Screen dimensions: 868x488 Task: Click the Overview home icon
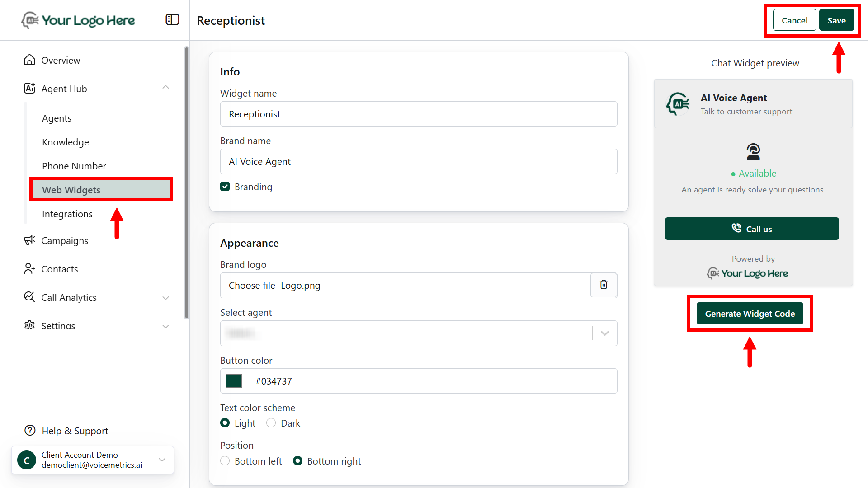pyautogui.click(x=29, y=60)
